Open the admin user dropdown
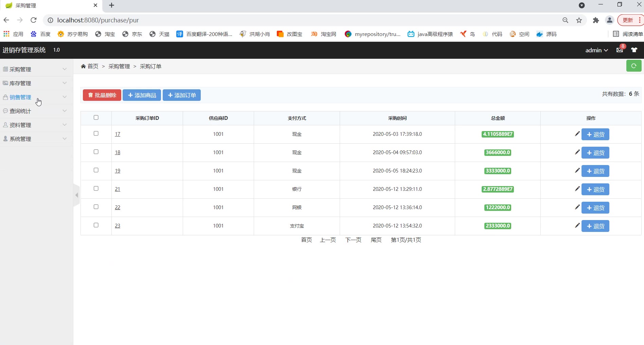644x345 pixels. (596, 50)
